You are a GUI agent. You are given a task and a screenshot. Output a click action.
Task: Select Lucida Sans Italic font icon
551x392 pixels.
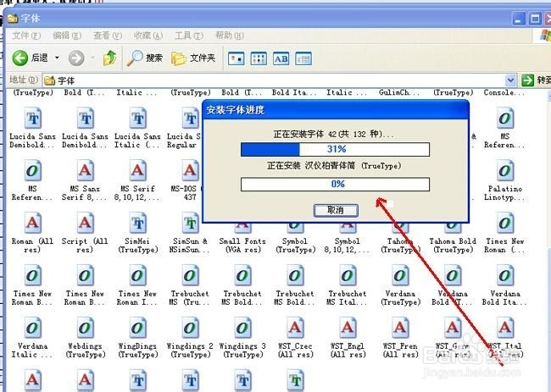137,119
